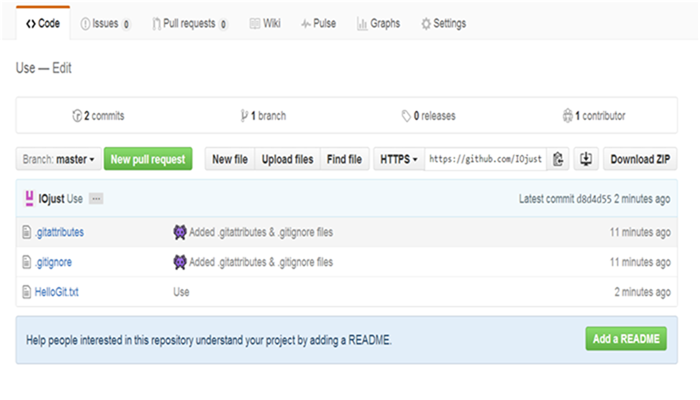700x400 pixels.
Task: Show the 1 contributor page
Action: point(594,116)
